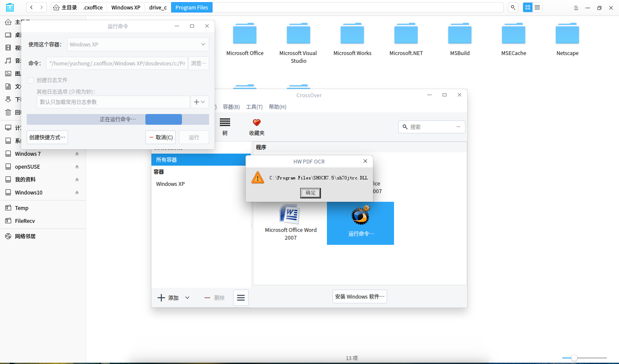Click Install Windows Software (安装 Windows 软件…)
The width and height of the screenshot is (619, 364).
[360, 296]
